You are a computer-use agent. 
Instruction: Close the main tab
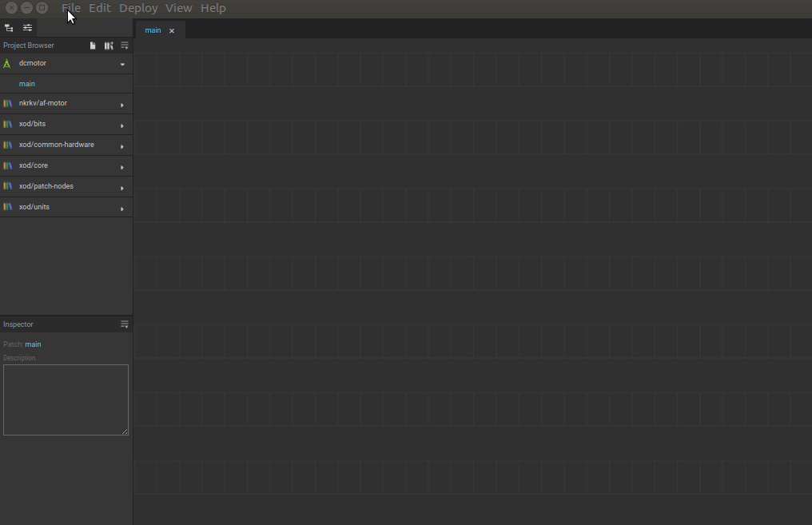coord(172,31)
